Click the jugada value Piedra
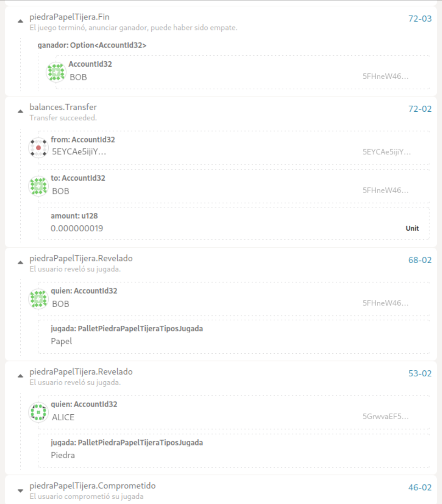The image size is (442, 504). pos(63,455)
